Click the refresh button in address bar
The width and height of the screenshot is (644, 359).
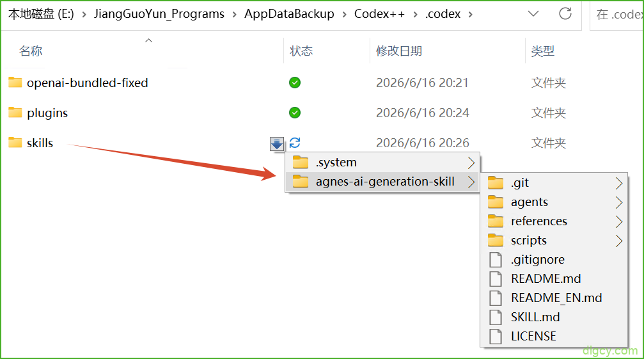(565, 13)
